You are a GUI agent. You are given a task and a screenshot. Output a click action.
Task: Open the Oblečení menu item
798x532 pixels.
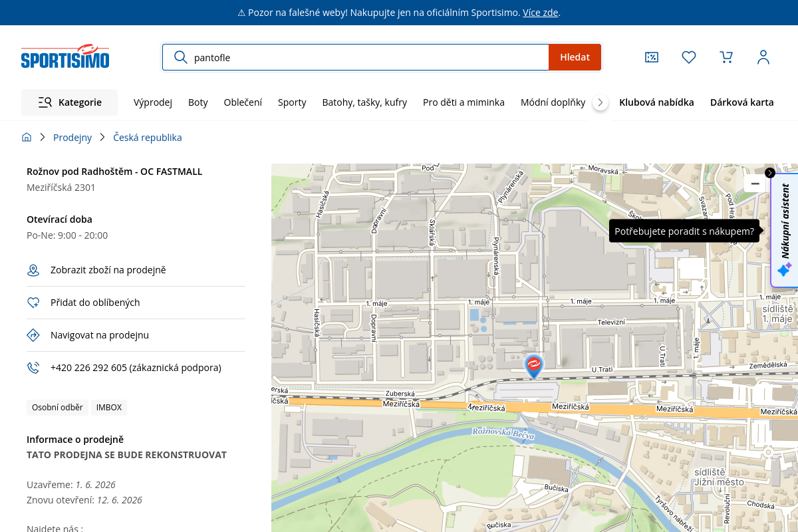pos(243,102)
